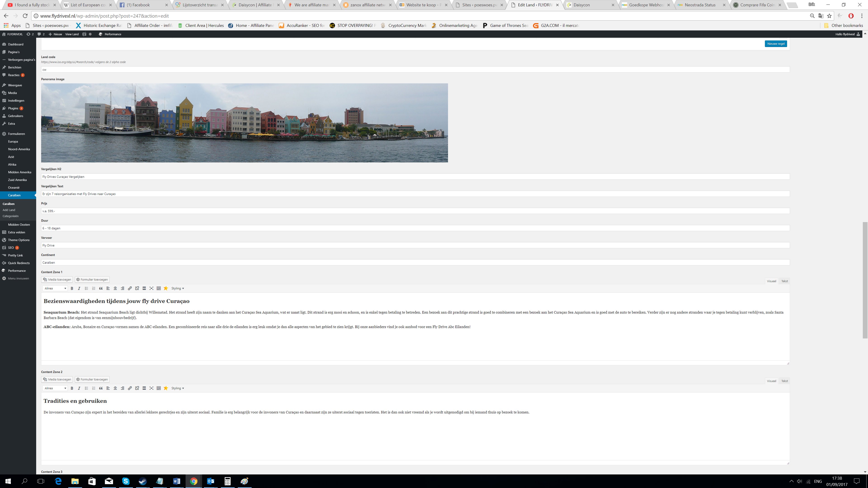Center align text in Content Zone 1
This screenshot has width=868, height=488.
tap(115, 288)
